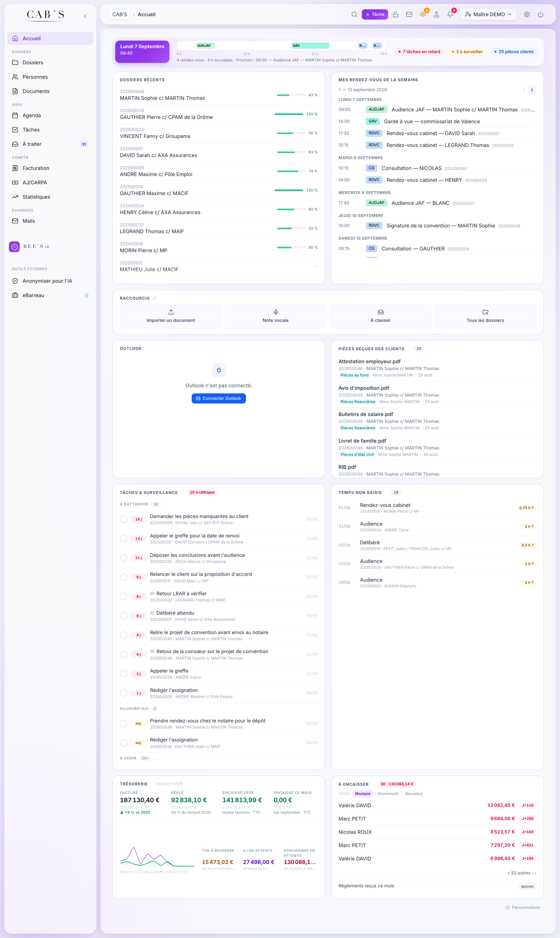Open the 0,75 h ? Rendez-vous cabinet time entry

pyautogui.click(x=437, y=508)
